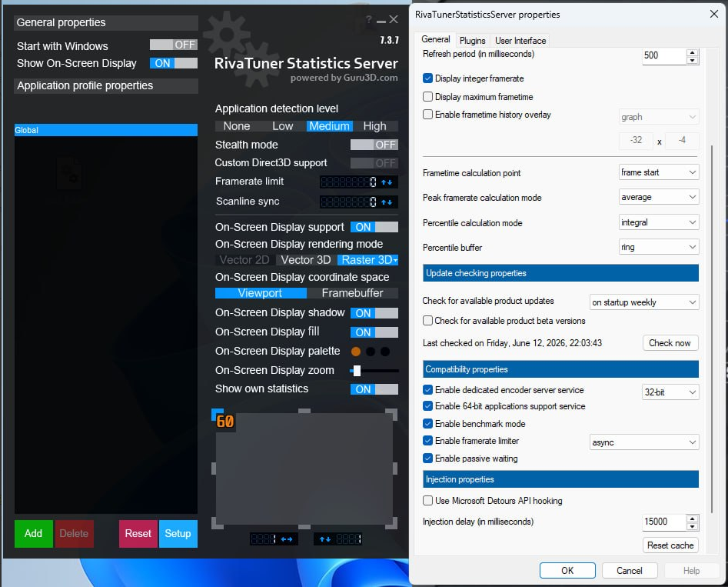Toggle Stealth mode switch
Image resolution: width=728 pixels, height=587 pixels.
pyautogui.click(x=374, y=145)
